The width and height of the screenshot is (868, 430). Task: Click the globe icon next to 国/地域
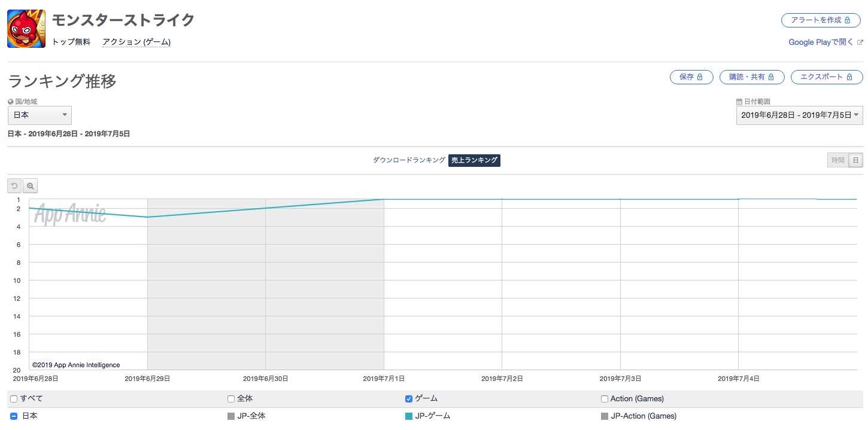point(11,102)
